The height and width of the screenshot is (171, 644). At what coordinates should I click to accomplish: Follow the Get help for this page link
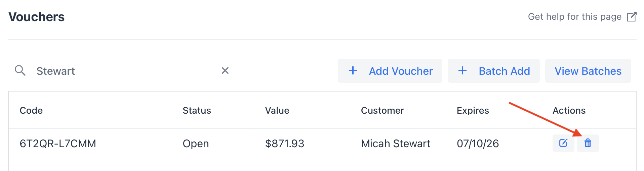click(574, 17)
